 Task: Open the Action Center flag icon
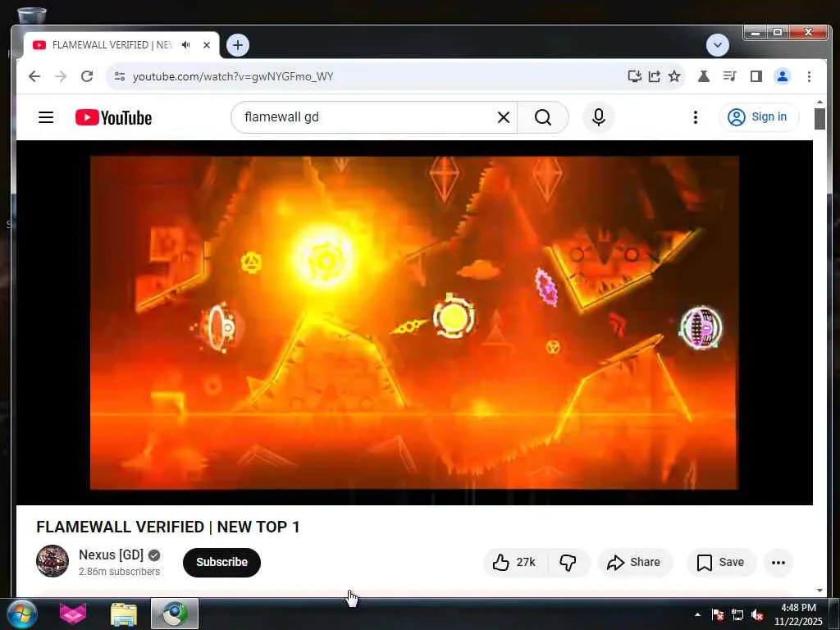point(717,614)
